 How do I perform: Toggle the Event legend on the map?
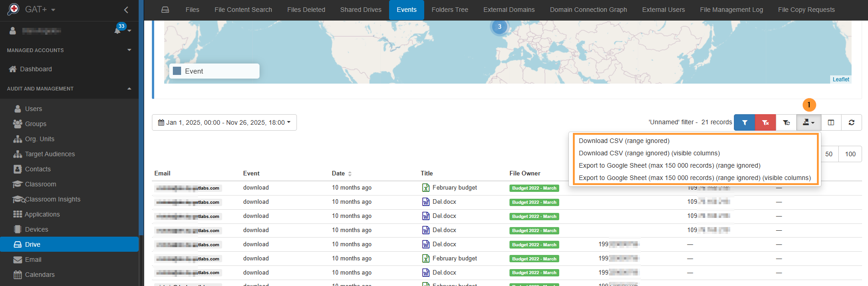coord(214,71)
